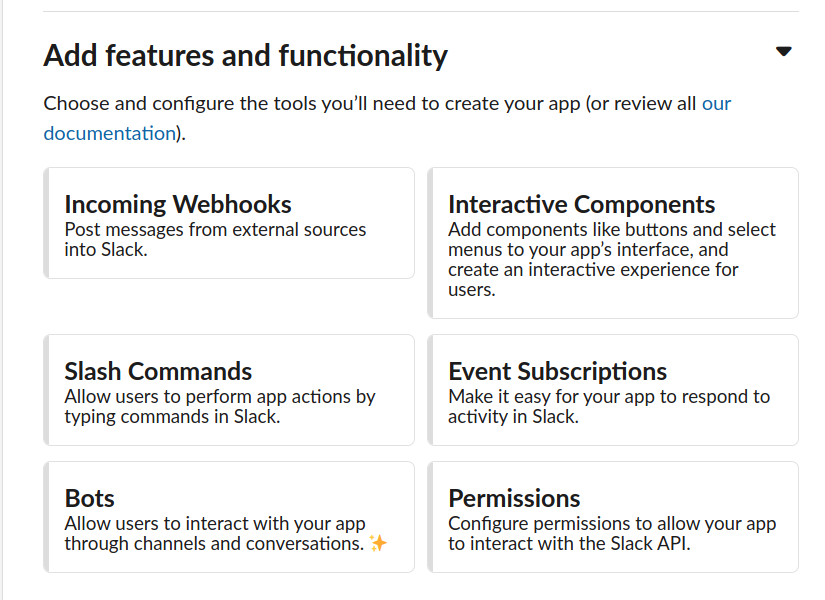Screen dimensions: 825x600
Task: Collapse the Add features and functionality section
Action: 783,52
